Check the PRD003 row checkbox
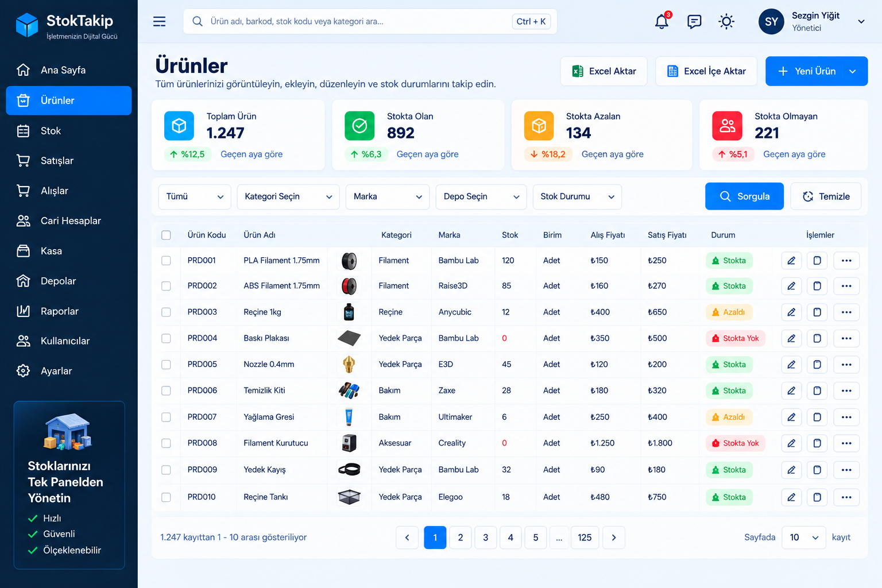The height and width of the screenshot is (588, 882). [x=166, y=312]
